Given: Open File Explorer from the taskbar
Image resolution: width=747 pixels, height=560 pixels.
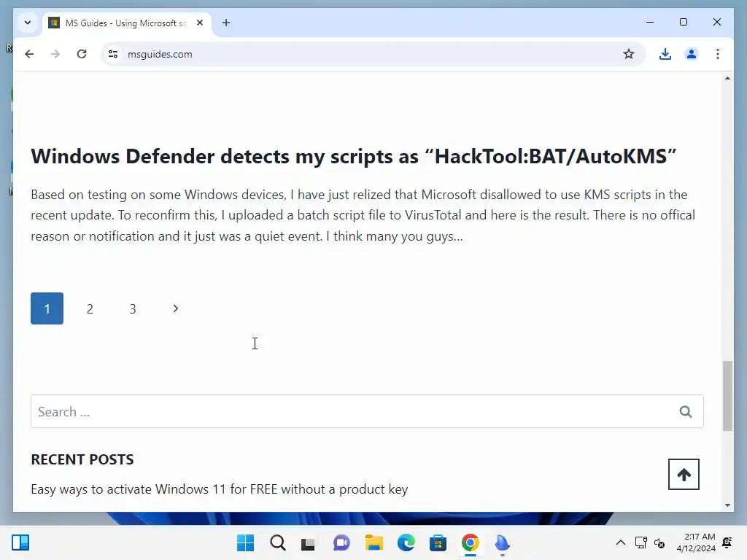Looking at the screenshot, I should click(374, 542).
